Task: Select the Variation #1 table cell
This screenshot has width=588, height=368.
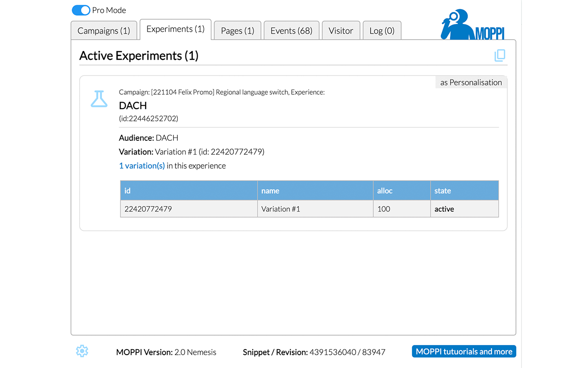Action: 315,209
